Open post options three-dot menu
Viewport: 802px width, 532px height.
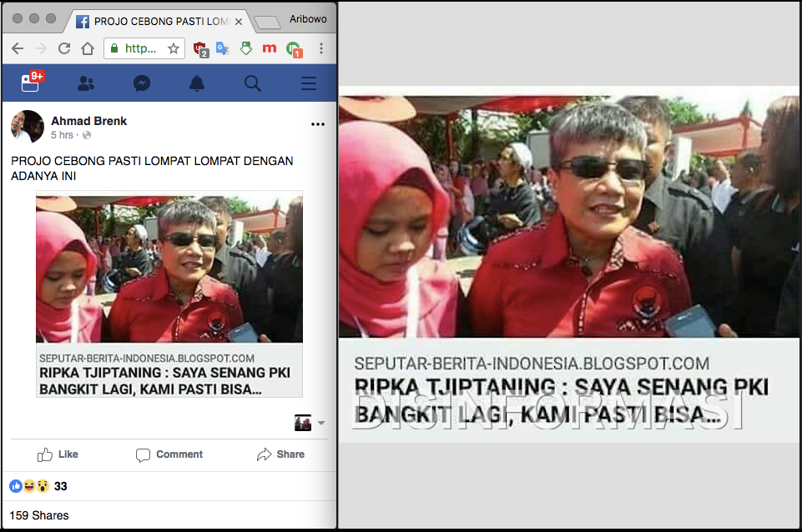(x=318, y=124)
